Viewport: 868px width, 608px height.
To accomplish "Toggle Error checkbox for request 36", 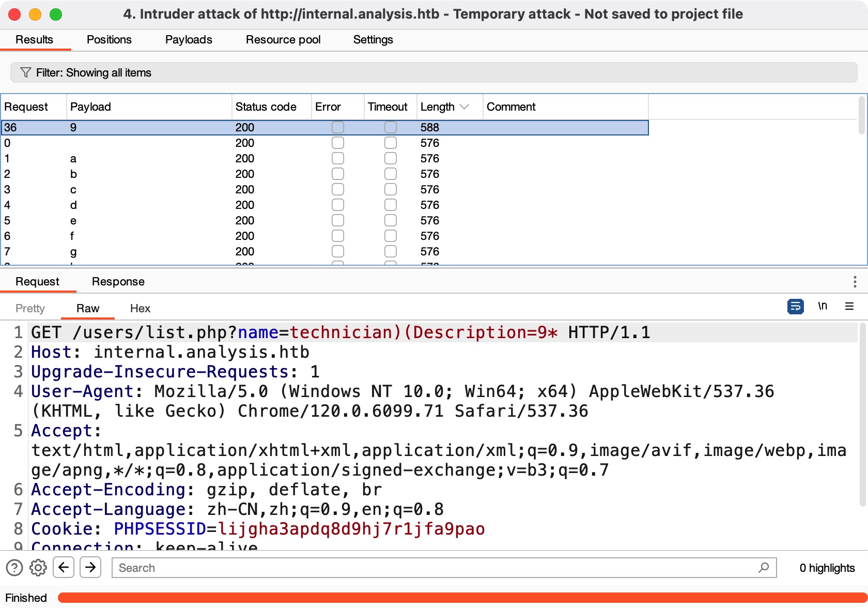I will (x=338, y=127).
